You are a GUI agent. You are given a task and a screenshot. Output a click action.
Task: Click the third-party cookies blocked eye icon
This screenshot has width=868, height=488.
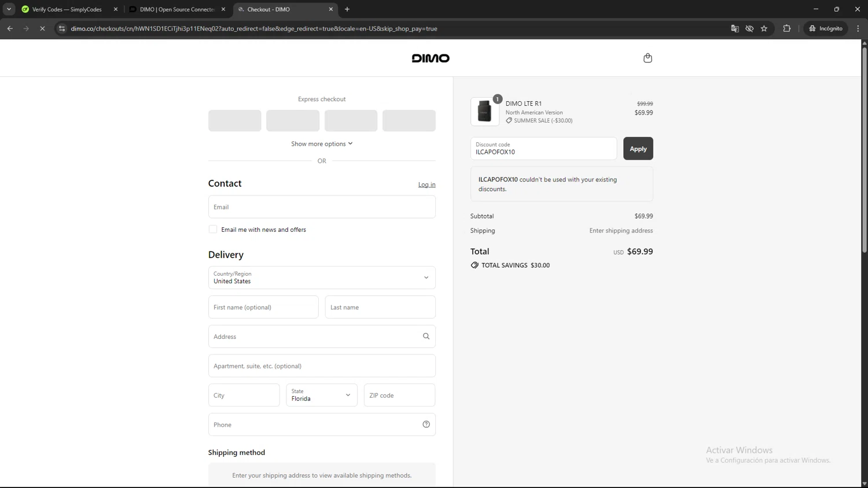(x=749, y=28)
